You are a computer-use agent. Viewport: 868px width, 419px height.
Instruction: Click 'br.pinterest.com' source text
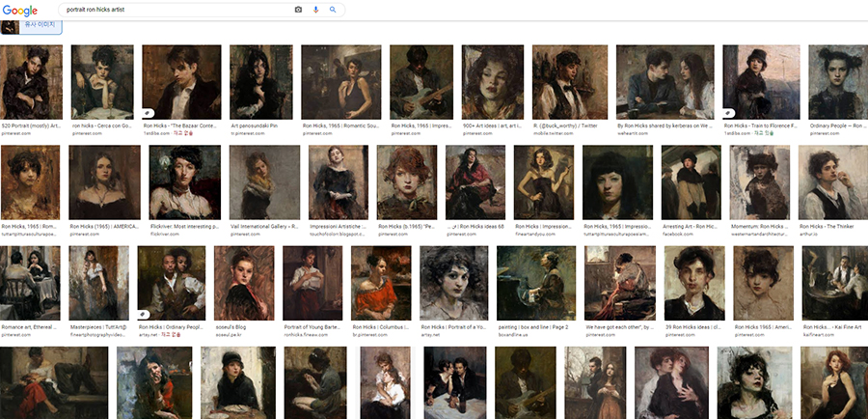click(368, 335)
